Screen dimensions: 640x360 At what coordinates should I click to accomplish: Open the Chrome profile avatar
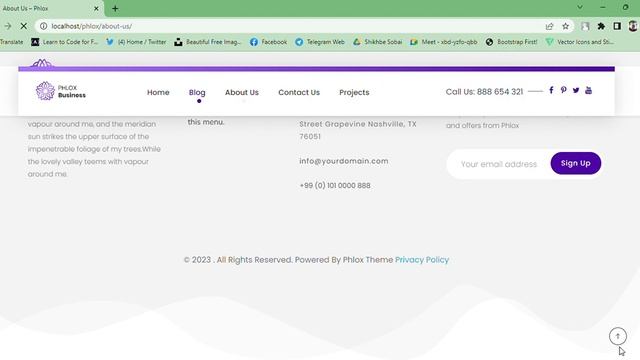click(x=633, y=26)
